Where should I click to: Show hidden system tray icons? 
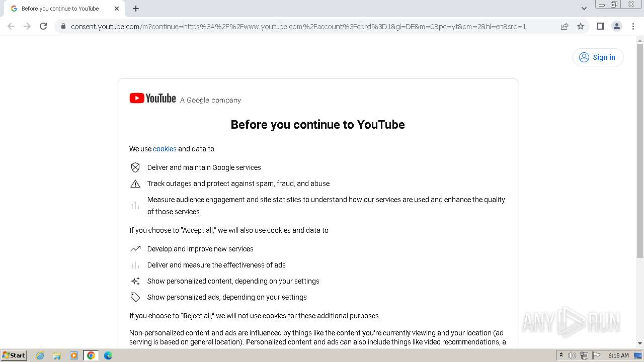(x=561, y=355)
